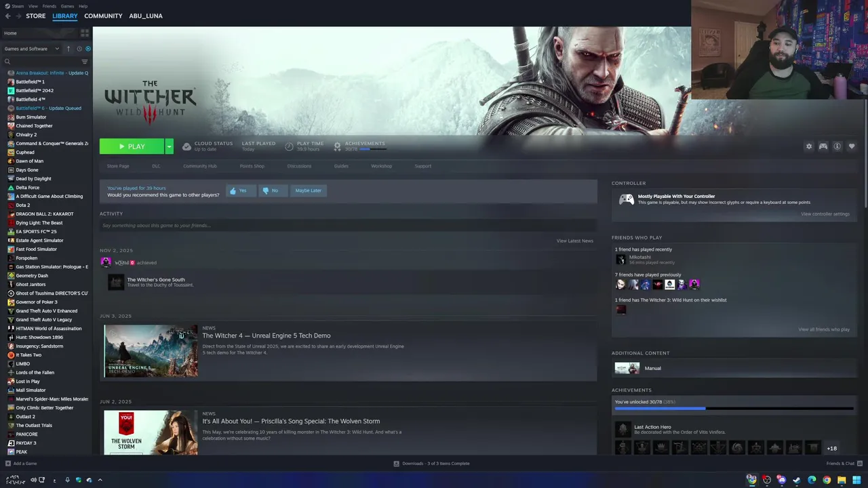Open the Friends menu
868x488 pixels.
(50, 6)
